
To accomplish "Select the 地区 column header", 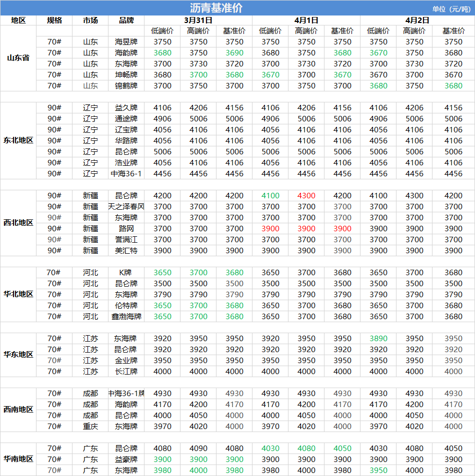I will click(18, 20).
